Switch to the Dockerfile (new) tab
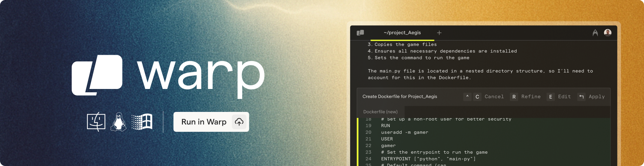Image resolution: width=644 pixels, height=166 pixels. (x=380, y=112)
